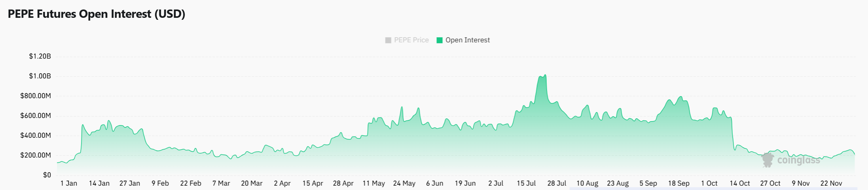Viewport: 868px width, 190px height.
Task: Choose the 24 May x-axis label
Action: (x=404, y=183)
